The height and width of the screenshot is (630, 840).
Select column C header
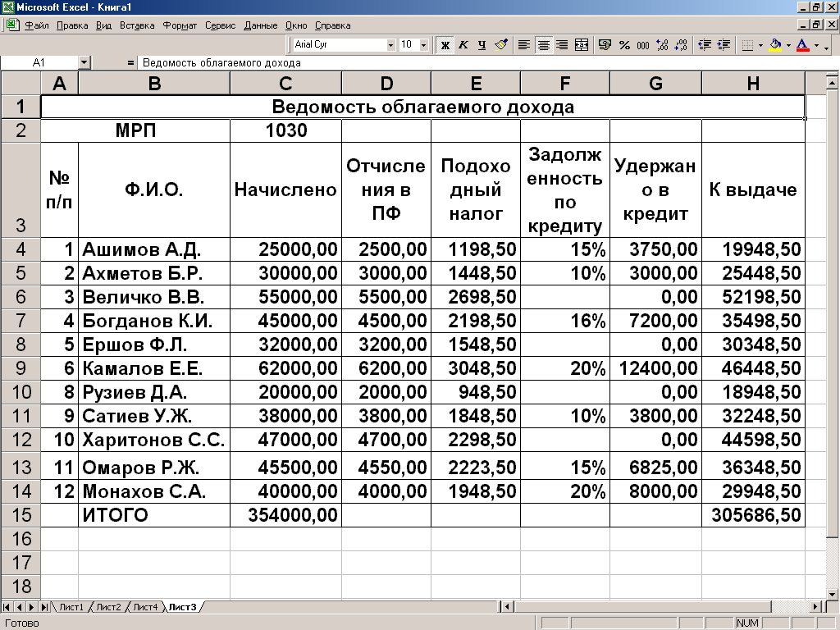285,84
